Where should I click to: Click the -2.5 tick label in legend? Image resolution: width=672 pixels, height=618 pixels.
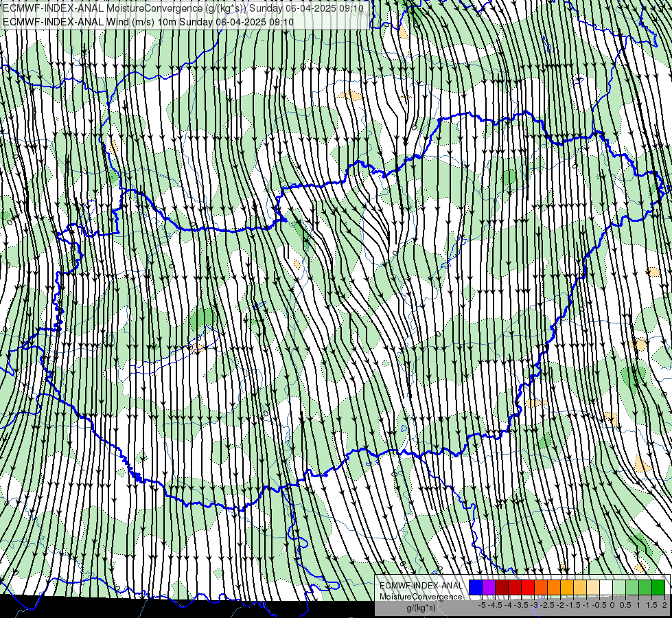point(547,605)
